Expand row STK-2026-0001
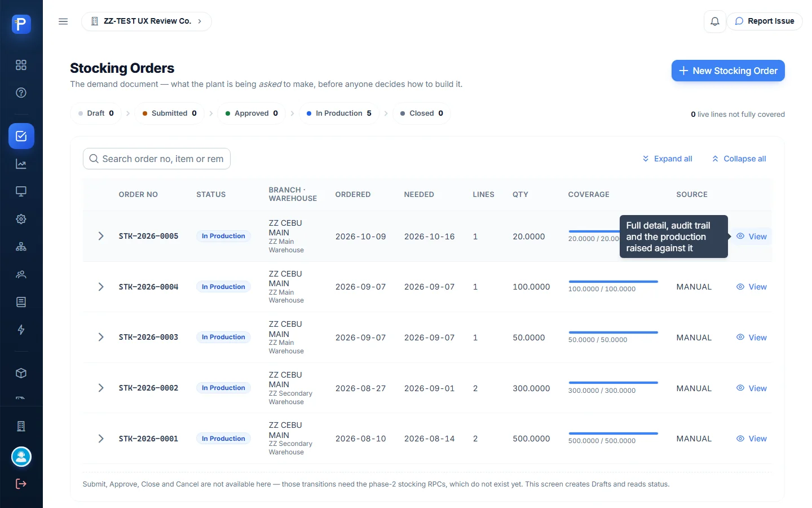The height and width of the screenshot is (508, 812). 101,439
